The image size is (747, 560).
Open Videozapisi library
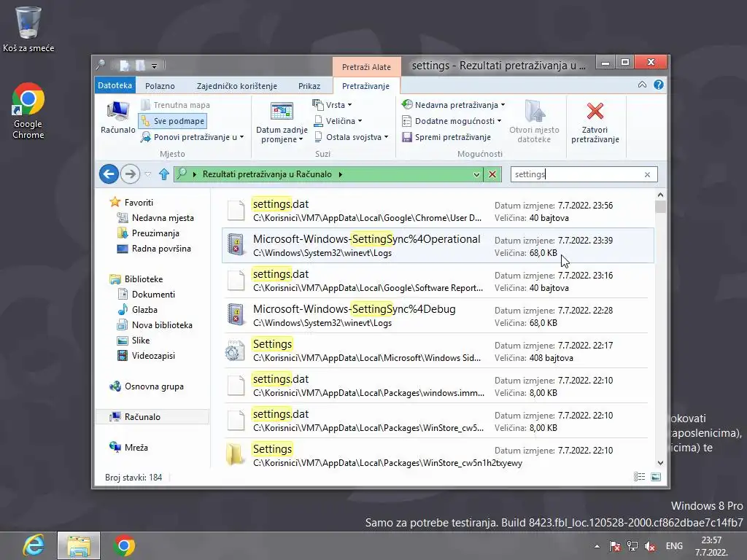click(146, 355)
